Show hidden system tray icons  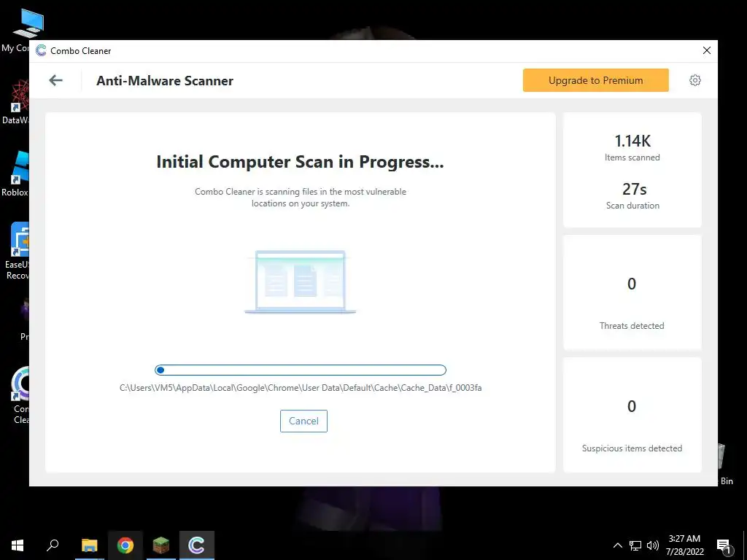(617, 545)
